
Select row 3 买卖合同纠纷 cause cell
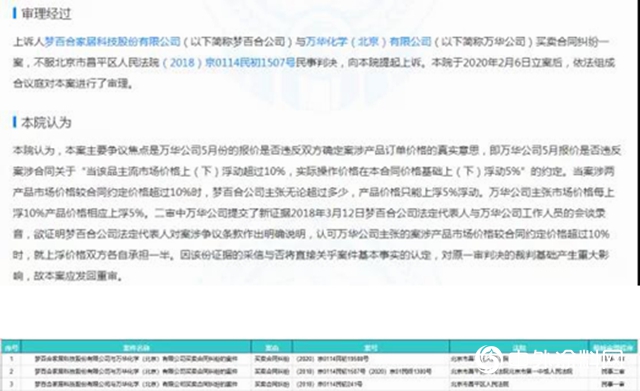(272, 384)
